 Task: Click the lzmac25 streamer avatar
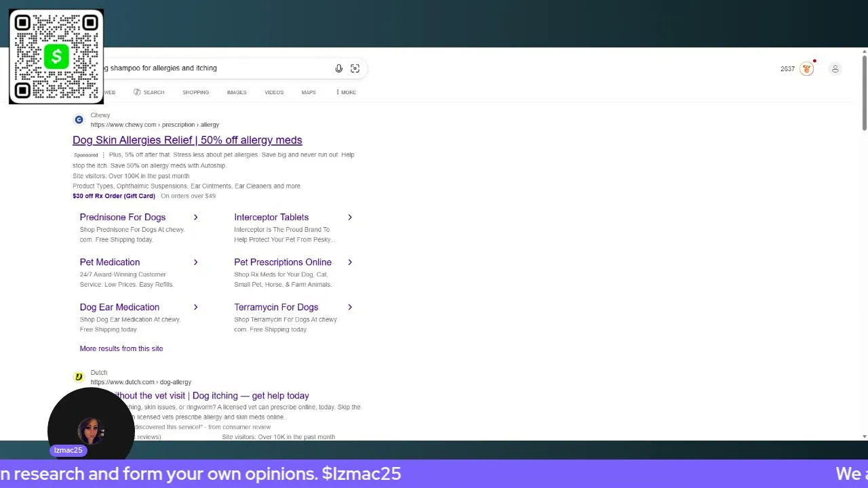91,431
